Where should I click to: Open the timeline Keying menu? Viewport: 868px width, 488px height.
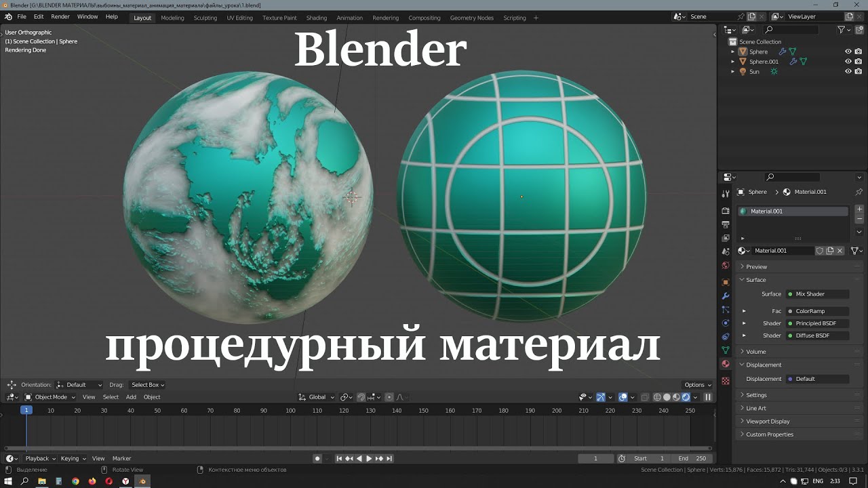(x=73, y=459)
